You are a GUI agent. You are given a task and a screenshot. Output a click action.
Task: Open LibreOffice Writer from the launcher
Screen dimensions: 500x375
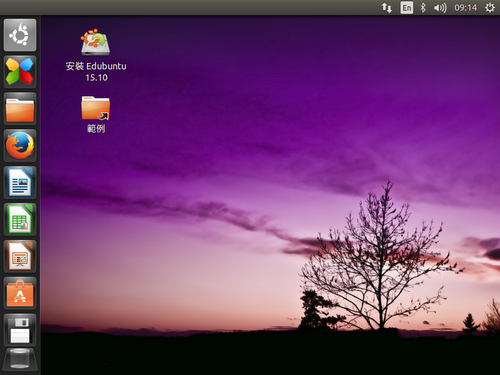tap(20, 183)
